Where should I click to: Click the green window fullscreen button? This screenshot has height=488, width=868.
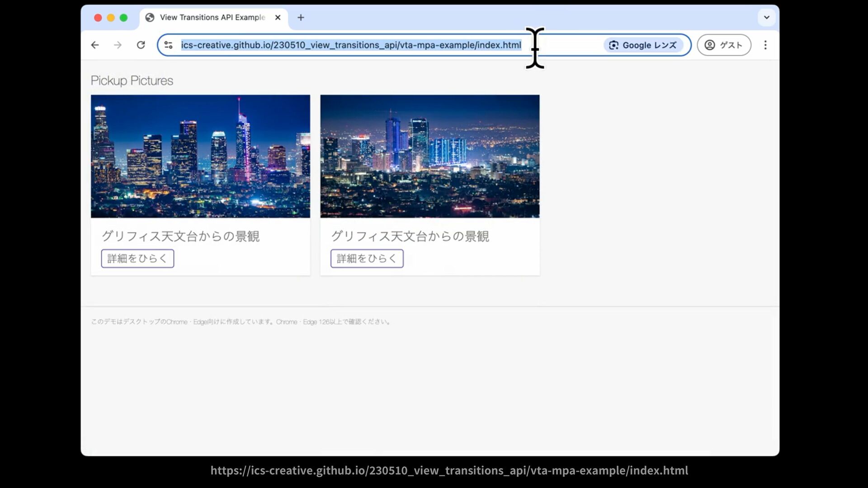[123, 18]
